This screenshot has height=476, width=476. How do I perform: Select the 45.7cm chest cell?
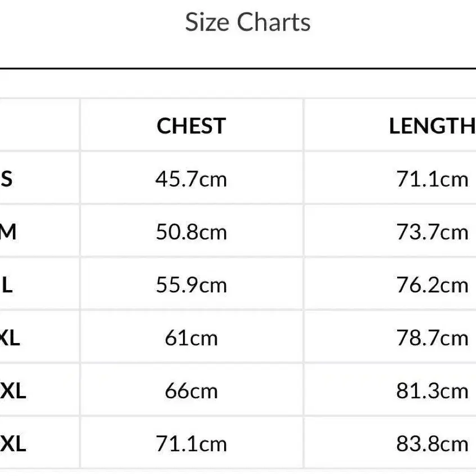coord(191,179)
